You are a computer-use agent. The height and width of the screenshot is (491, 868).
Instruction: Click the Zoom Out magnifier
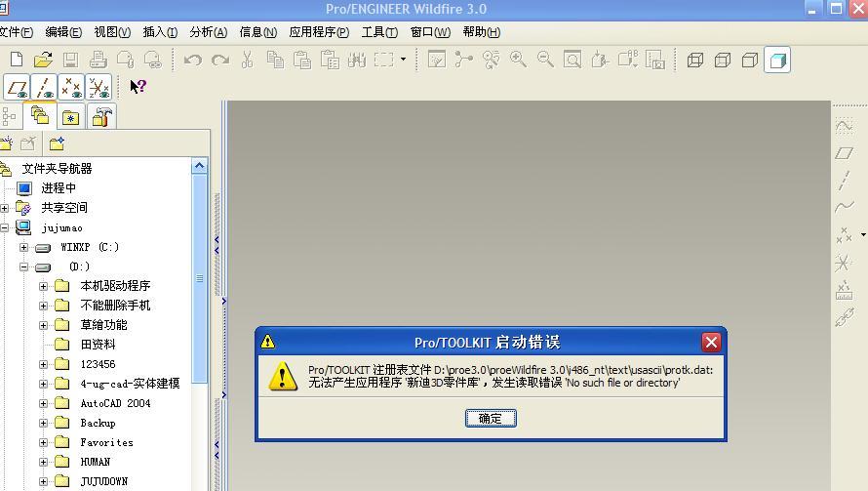[545, 60]
